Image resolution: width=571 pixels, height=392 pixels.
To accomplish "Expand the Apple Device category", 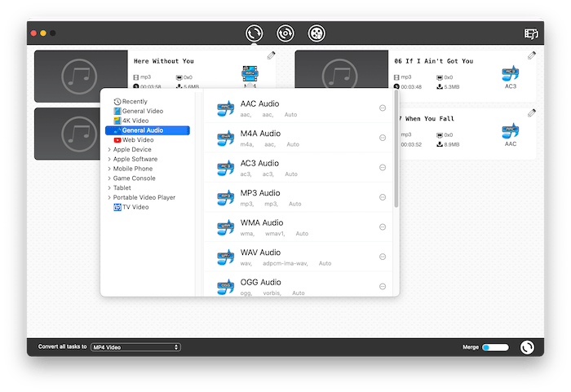I will click(131, 150).
